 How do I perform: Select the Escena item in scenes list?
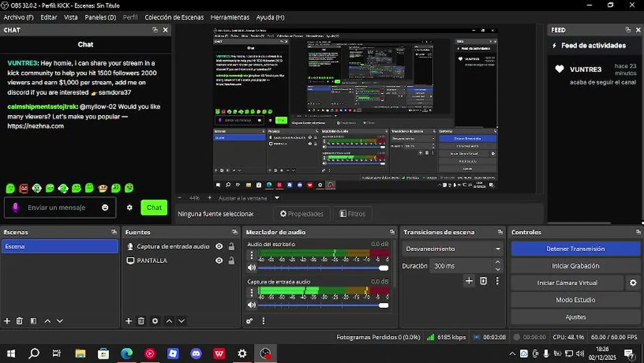[x=60, y=247]
